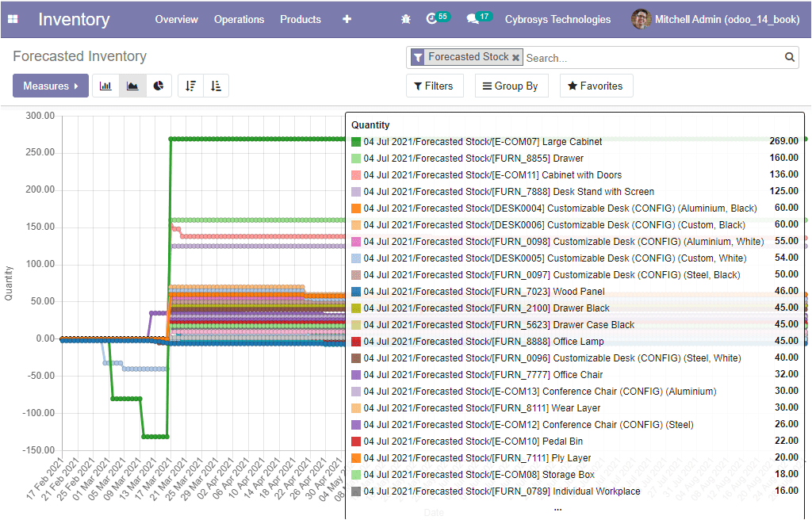The width and height of the screenshot is (812, 520).
Task: Open Mitchell Admin user menu
Action: click(716, 19)
